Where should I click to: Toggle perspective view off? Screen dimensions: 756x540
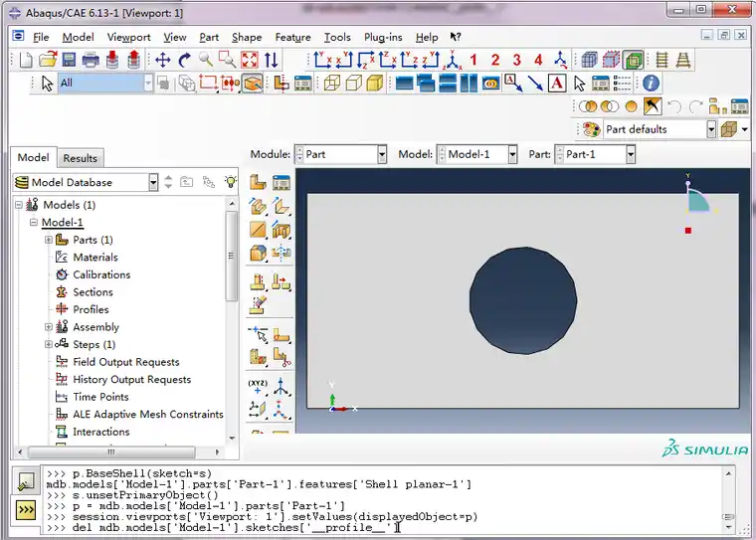[661, 61]
